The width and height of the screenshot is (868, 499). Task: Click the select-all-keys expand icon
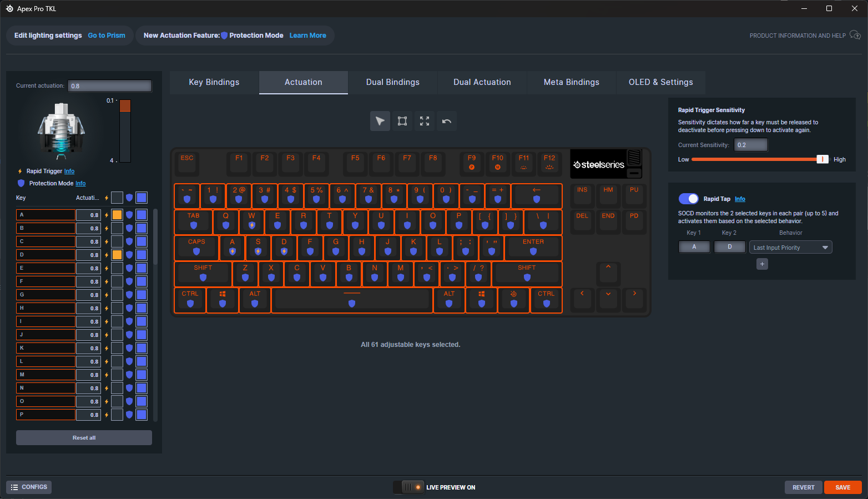click(424, 121)
